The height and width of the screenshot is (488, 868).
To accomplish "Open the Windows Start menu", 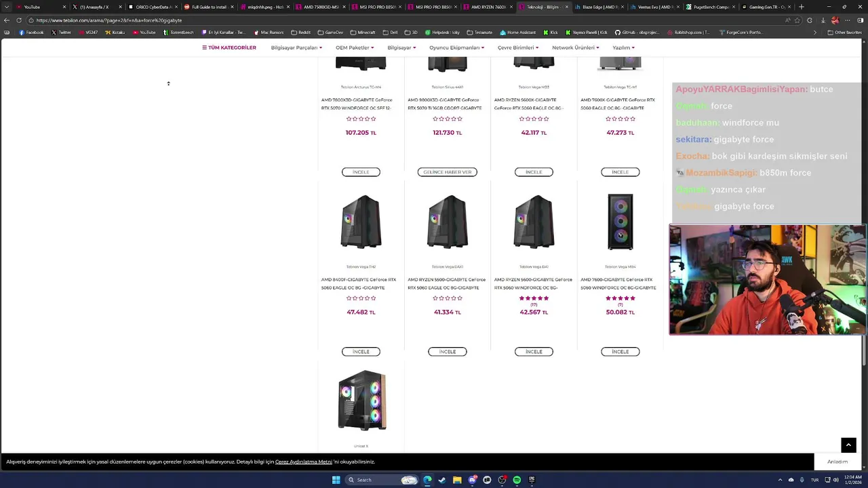I will coord(336,480).
